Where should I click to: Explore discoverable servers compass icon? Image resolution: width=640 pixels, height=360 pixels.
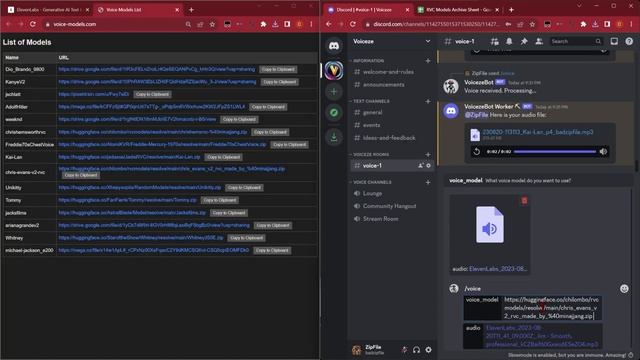tap(334, 113)
